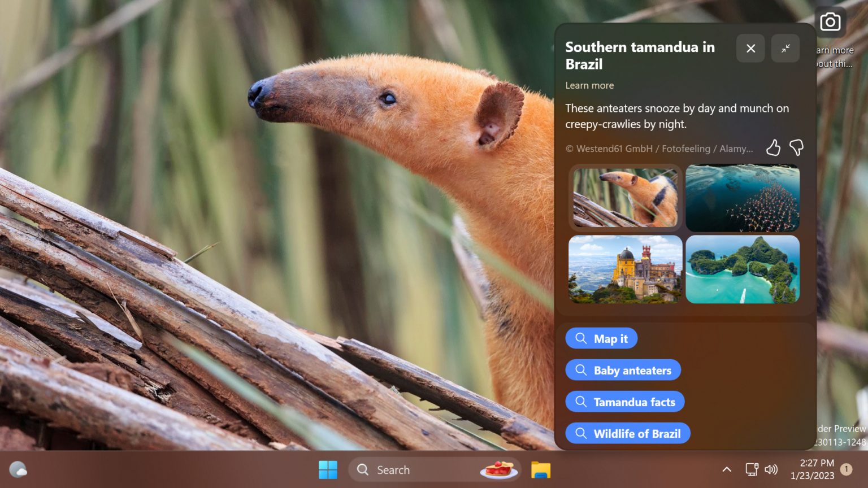
Task: Select the tamandua image thumbnail
Action: click(x=625, y=198)
